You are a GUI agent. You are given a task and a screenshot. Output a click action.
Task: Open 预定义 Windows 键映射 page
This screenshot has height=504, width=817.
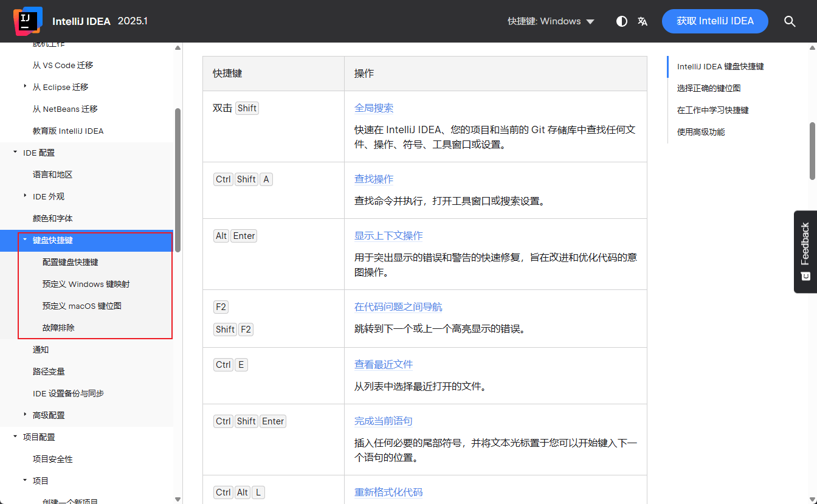click(86, 284)
